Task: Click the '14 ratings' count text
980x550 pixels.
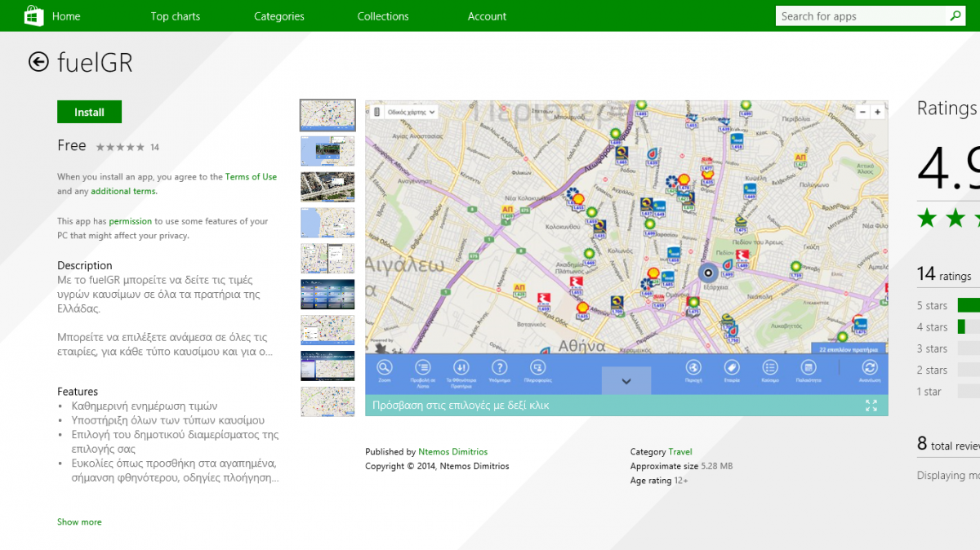Action: [x=944, y=274]
